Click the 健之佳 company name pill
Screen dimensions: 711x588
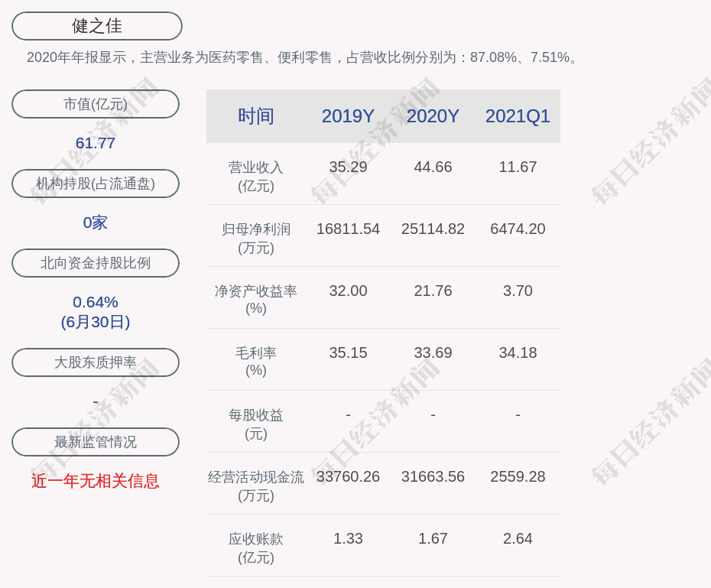[97, 26]
